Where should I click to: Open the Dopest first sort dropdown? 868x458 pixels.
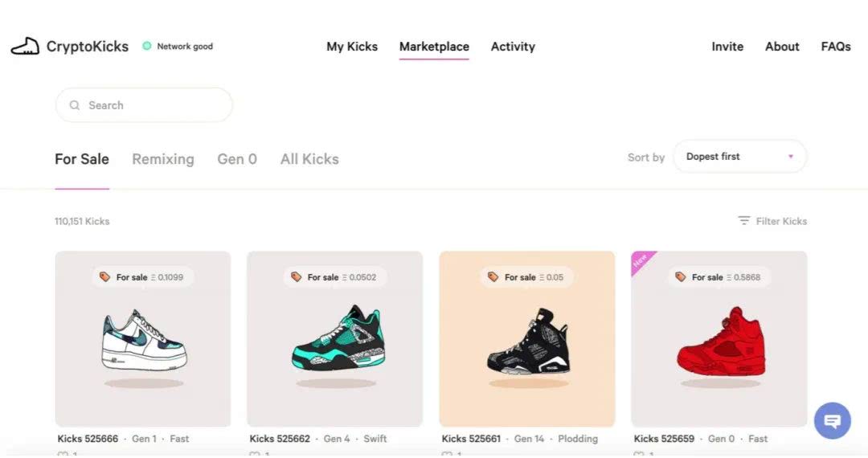[x=739, y=157]
